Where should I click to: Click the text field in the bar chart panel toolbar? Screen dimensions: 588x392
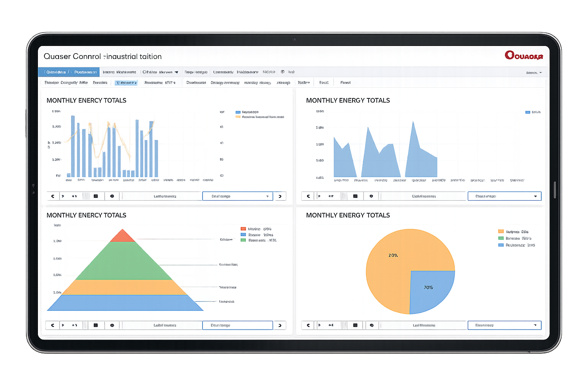click(162, 196)
